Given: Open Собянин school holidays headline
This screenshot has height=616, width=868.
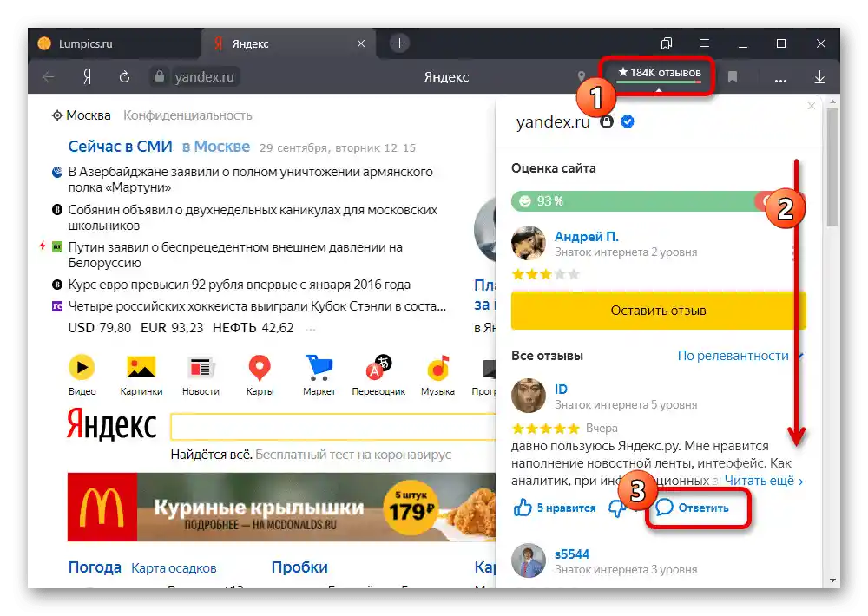Looking at the screenshot, I should [253, 218].
